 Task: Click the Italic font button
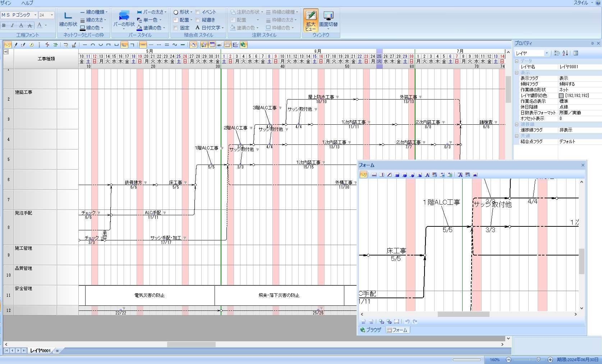pyautogui.click(x=12, y=25)
